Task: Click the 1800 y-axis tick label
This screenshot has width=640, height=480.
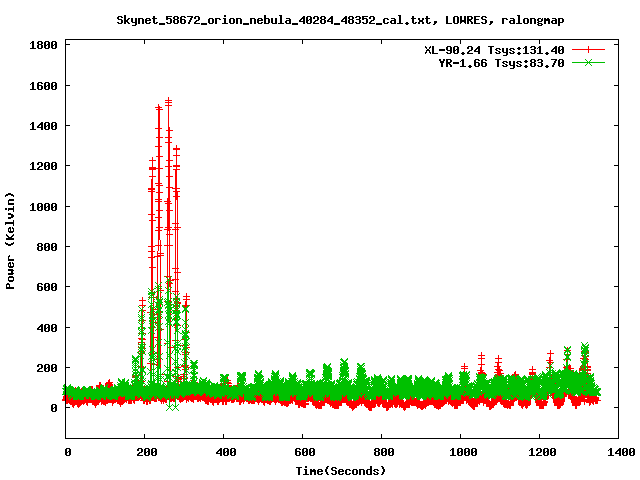Action: point(43,45)
